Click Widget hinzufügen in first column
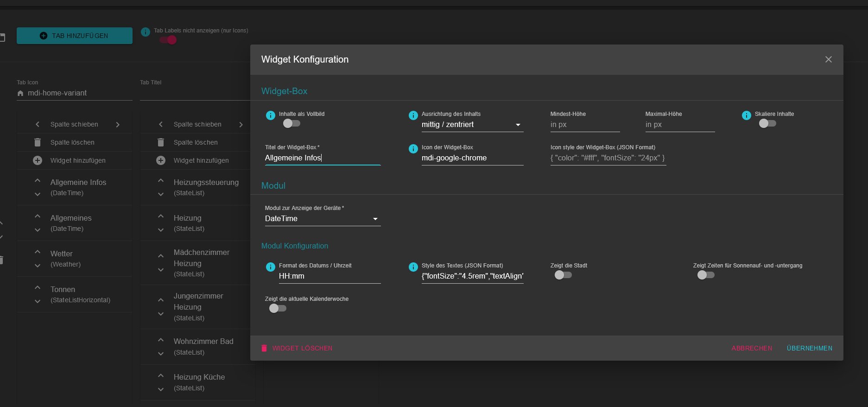 (78, 160)
